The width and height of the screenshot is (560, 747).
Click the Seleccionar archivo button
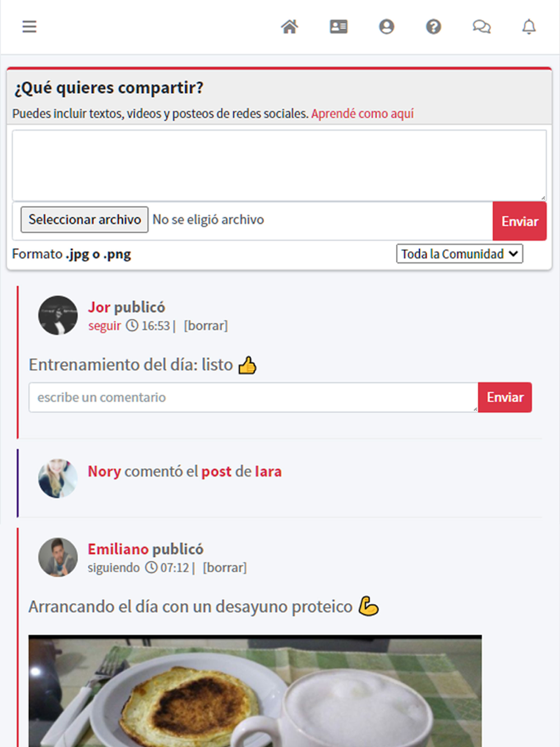click(85, 220)
